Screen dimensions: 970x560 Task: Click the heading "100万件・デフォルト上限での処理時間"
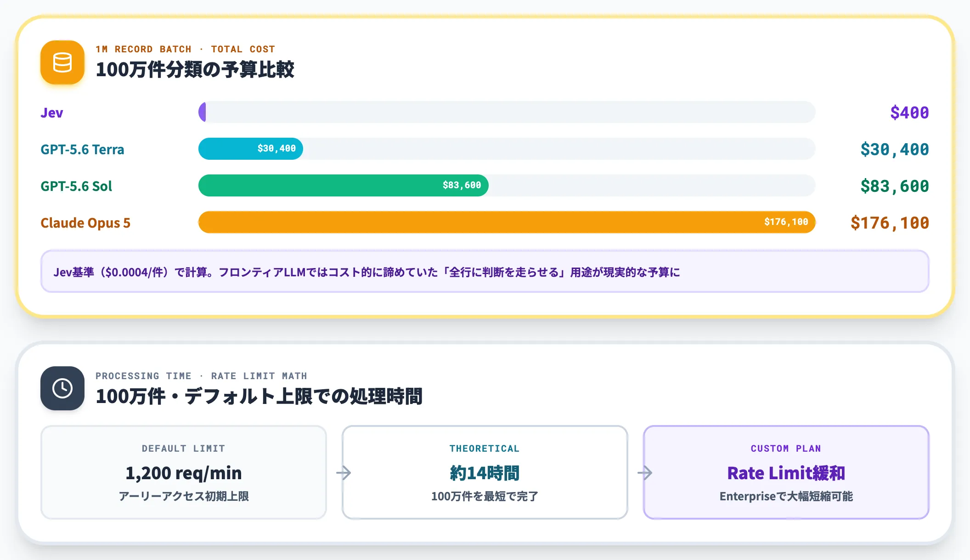click(259, 397)
